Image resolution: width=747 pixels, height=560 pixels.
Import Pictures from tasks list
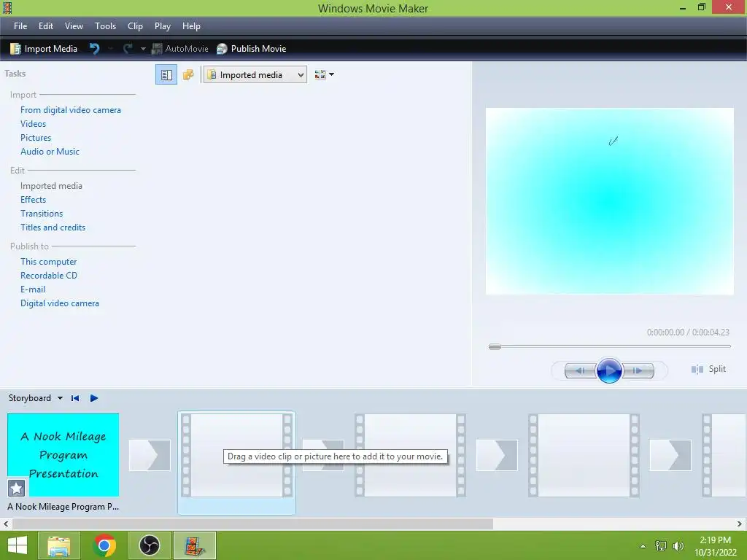click(36, 138)
